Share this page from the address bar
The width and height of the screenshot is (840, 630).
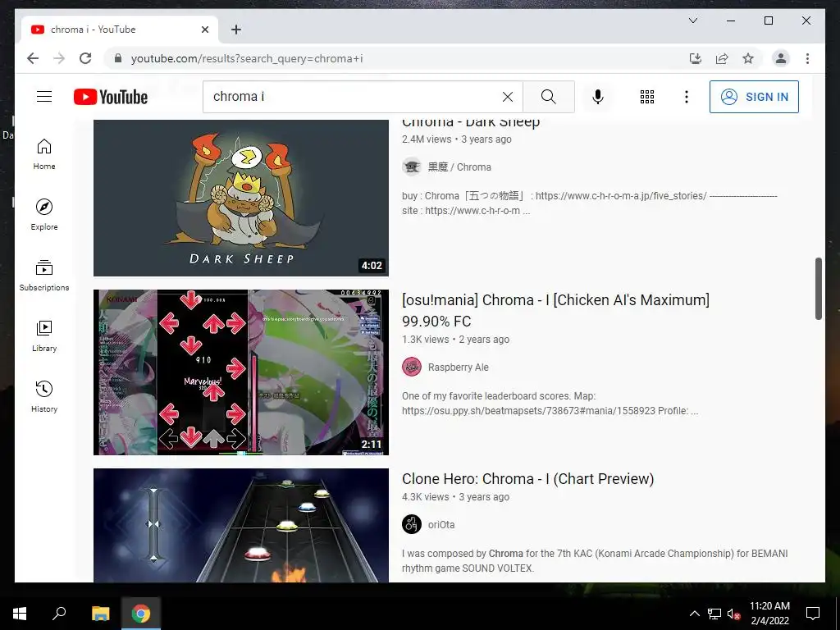tap(722, 58)
